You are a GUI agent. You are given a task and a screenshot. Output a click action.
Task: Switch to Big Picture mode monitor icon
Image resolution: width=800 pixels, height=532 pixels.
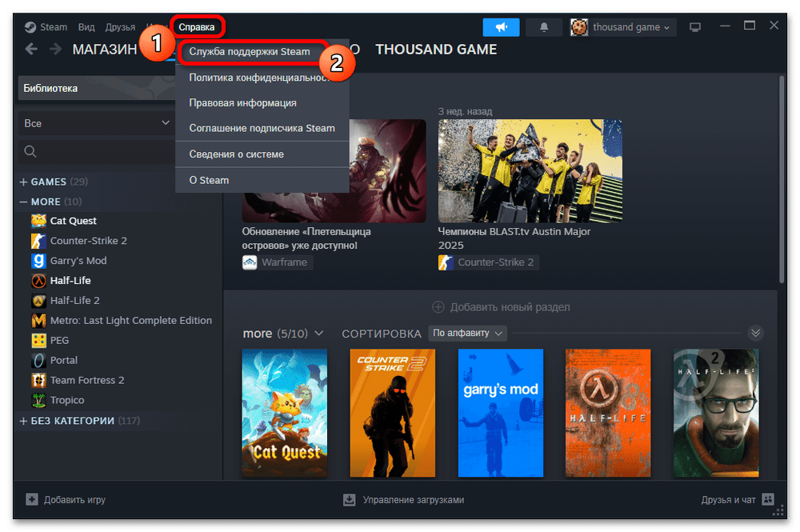695,27
